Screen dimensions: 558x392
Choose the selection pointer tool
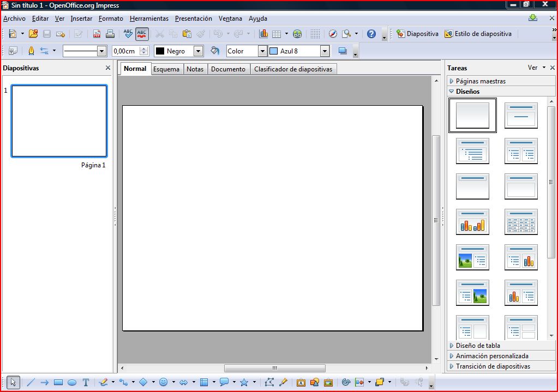click(13, 382)
